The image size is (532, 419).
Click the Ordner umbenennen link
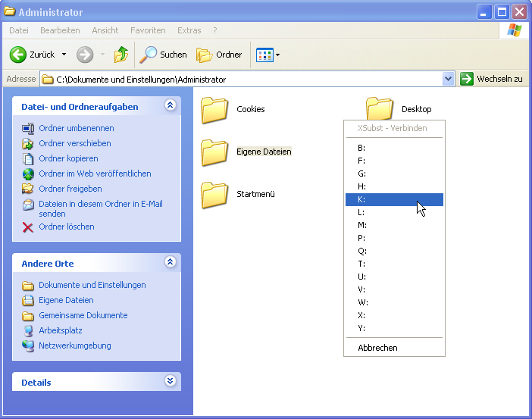click(77, 128)
